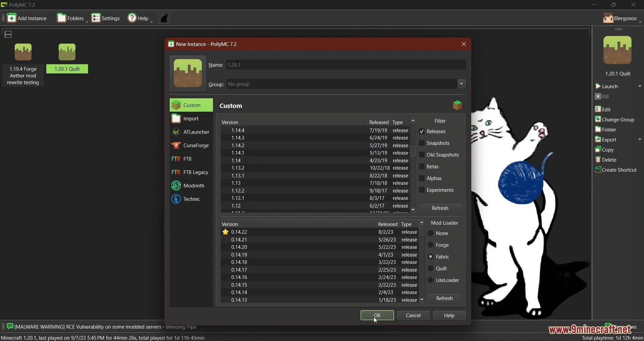Select None mod loader radio button
This screenshot has height=341, width=644.
tap(431, 234)
